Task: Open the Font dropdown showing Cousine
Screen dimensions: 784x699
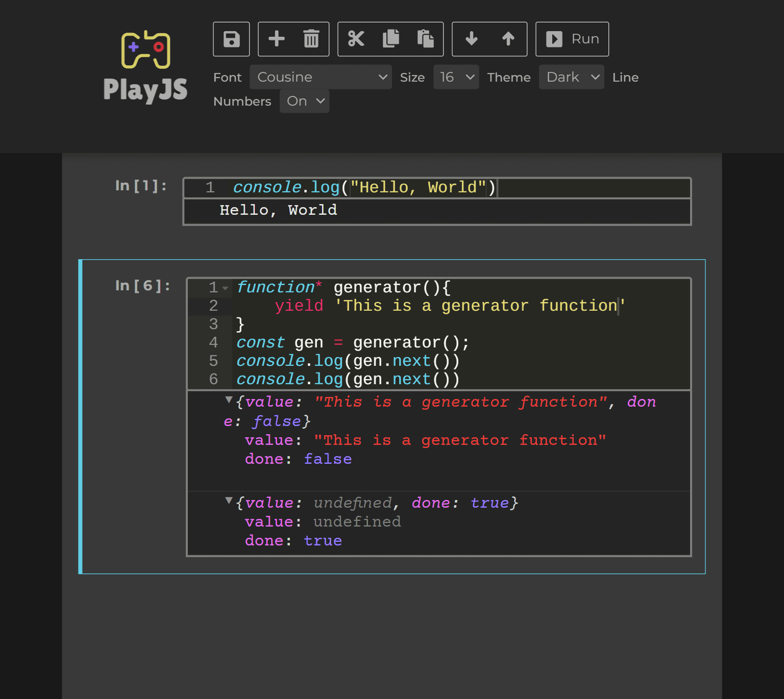Action: tap(321, 77)
